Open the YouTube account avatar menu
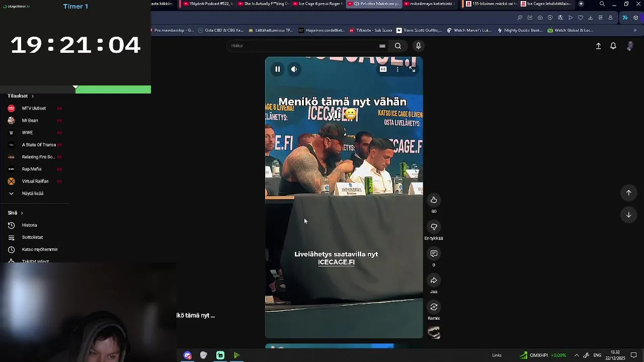 (x=630, y=46)
